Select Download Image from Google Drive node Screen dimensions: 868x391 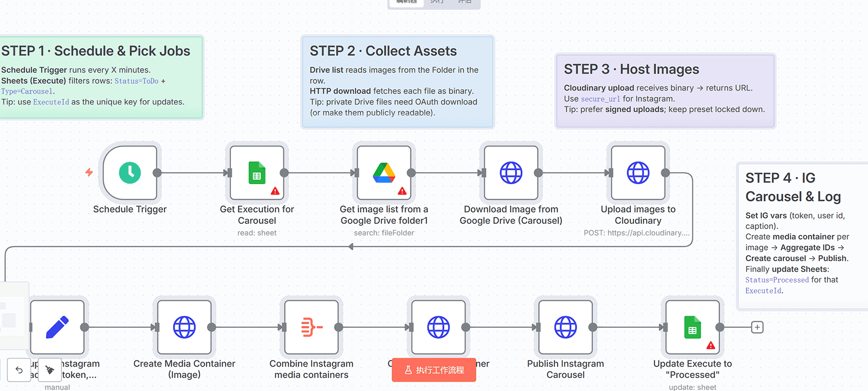pos(511,173)
